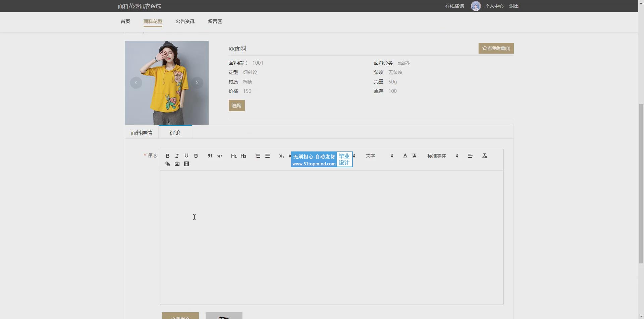Open the 标准字体 font dropdown
The image size is (644, 319).
point(442,156)
